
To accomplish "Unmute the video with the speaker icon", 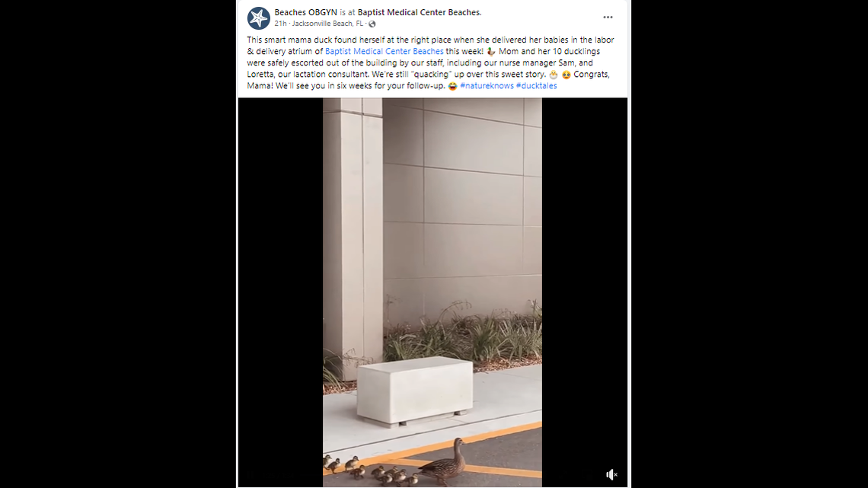I will tap(611, 474).
